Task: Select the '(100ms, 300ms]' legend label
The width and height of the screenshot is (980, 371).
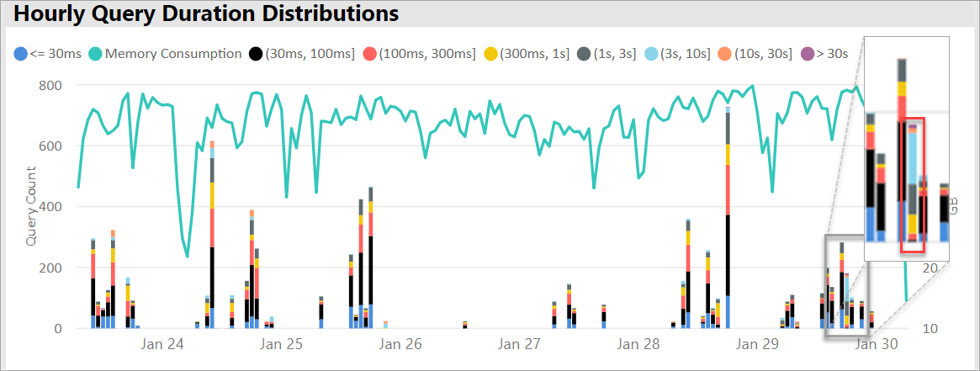Action: point(426,54)
